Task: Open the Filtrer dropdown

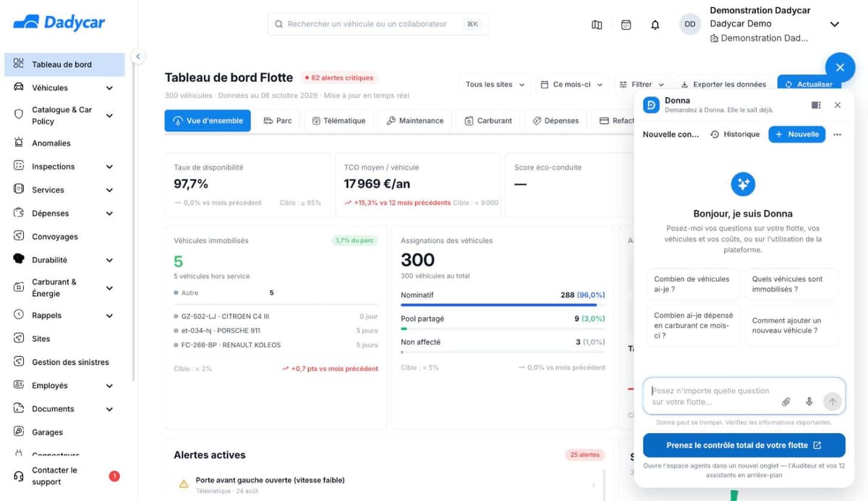Action: tap(642, 85)
